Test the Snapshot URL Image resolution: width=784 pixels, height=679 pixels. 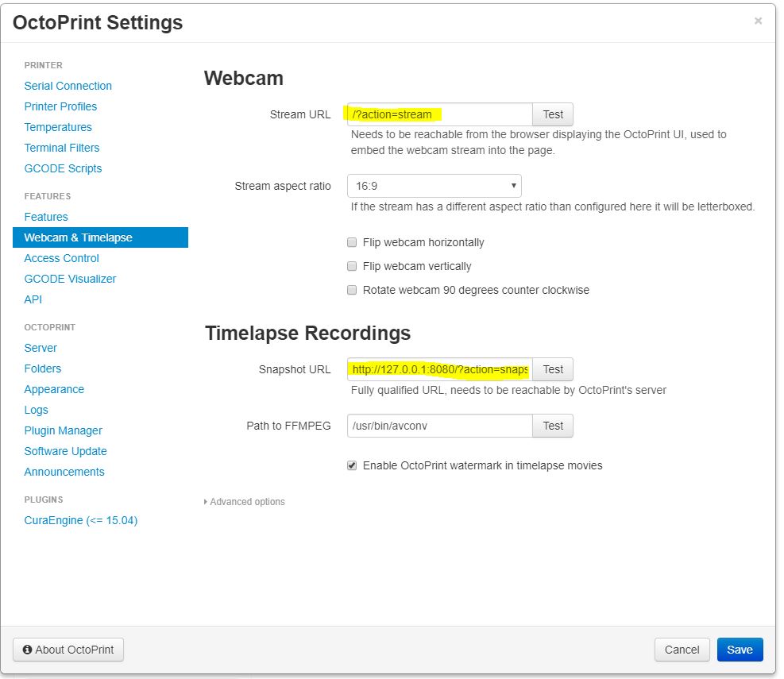[553, 369]
